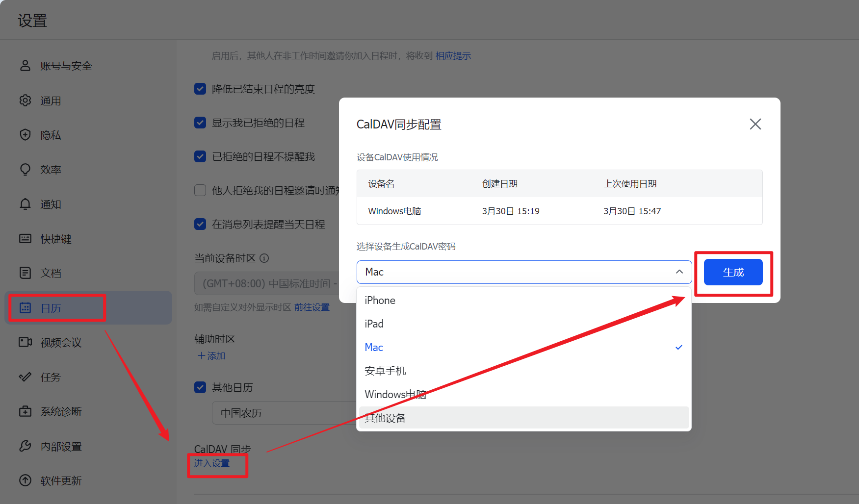Open 效率 settings section
This screenshot has width=859, height=504.
[x=88, y=170]
